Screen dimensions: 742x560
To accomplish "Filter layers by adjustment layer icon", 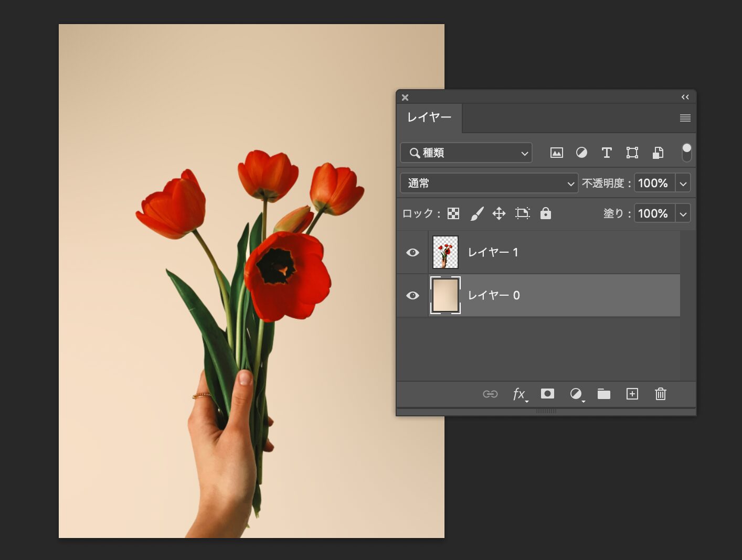I will (581, 153).
